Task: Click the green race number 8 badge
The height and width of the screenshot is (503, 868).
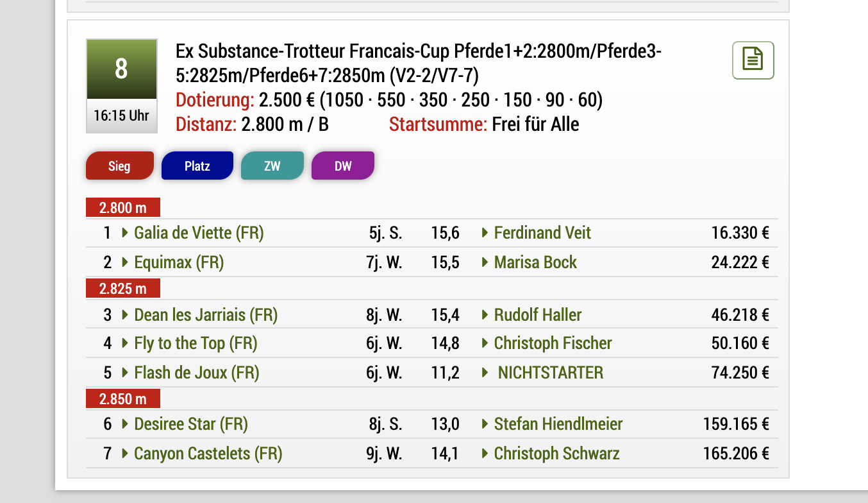Action: (122, 69)
